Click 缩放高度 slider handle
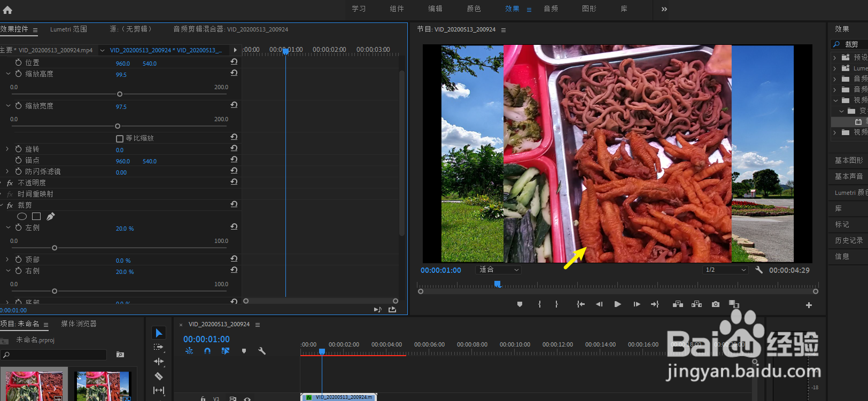Image resolution: width=868 pixels, height=401 pixels. (120, 94)
